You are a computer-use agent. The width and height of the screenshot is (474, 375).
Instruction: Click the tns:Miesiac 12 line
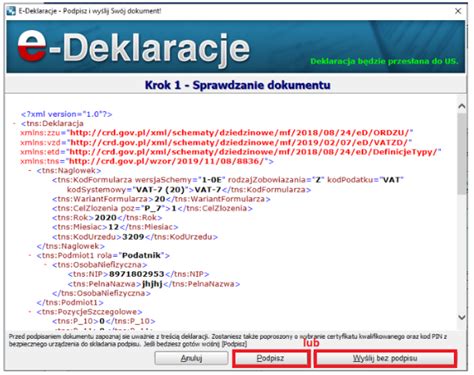click(x=115, y=227)
